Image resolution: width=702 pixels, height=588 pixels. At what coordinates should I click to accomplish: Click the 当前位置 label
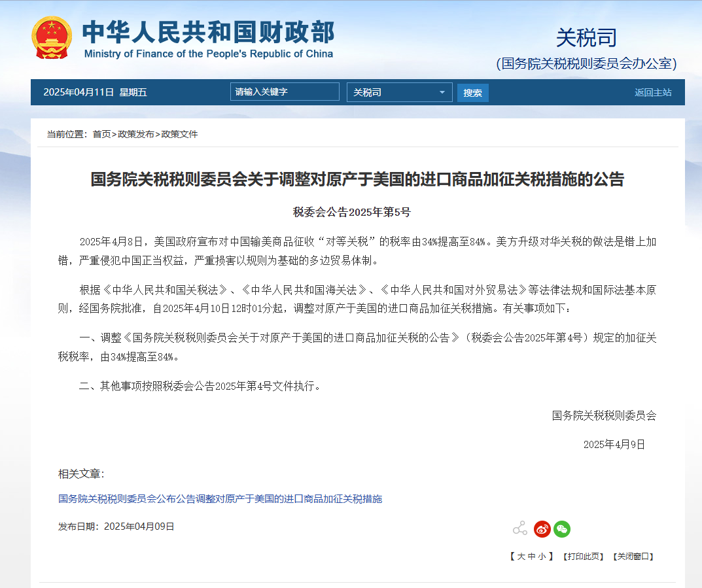tap(67, 134)
